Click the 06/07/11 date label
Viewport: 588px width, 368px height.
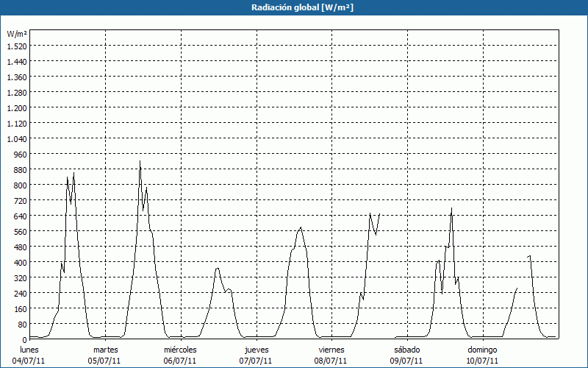click(x=180, y=361)
